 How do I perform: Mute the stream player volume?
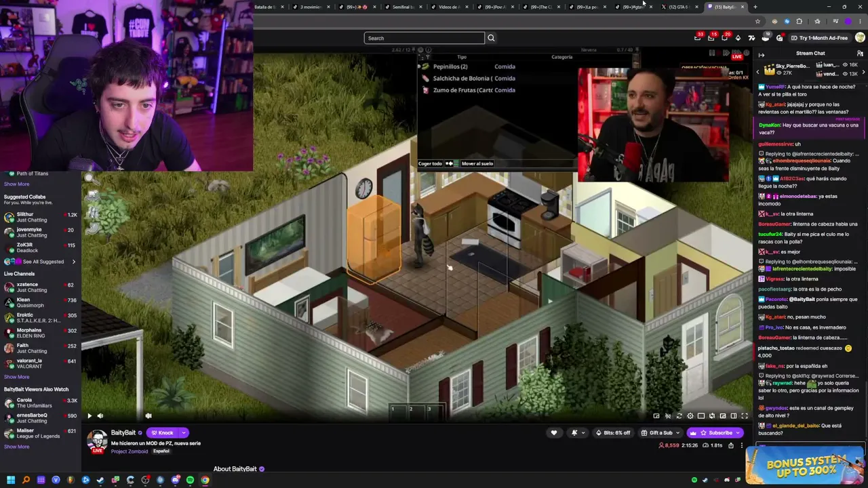coord(100,416)
